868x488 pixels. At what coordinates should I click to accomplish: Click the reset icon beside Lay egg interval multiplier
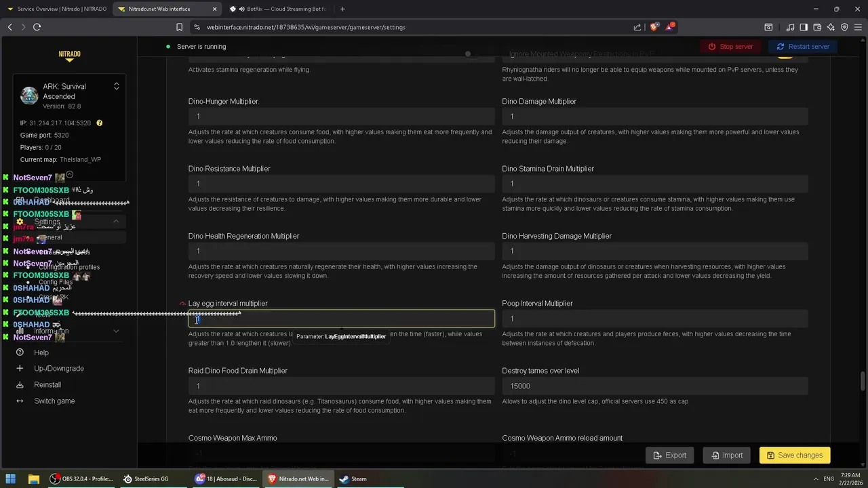pos(182,304)
